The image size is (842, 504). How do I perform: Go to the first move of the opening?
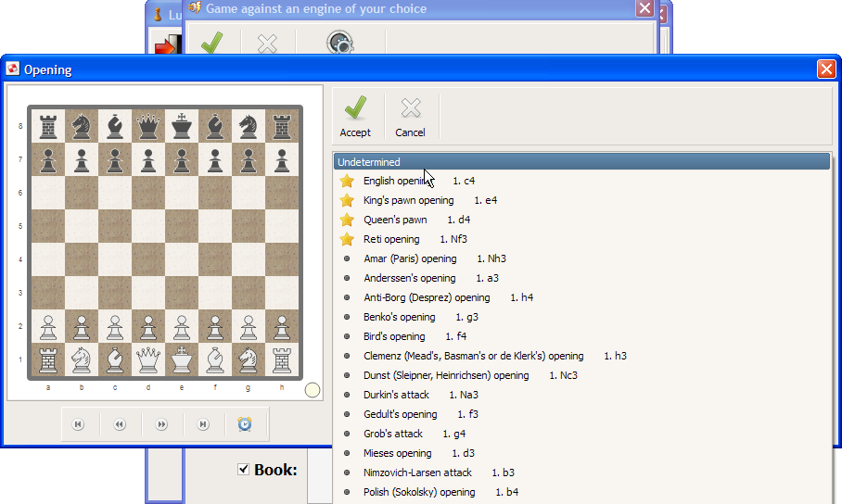click(x=79, y=424)
